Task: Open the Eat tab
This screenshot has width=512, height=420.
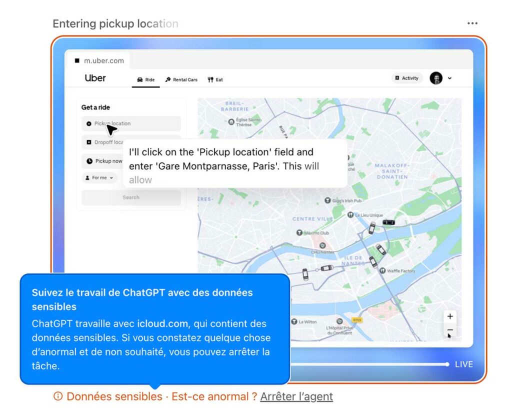Action: (x=215, y=79)
